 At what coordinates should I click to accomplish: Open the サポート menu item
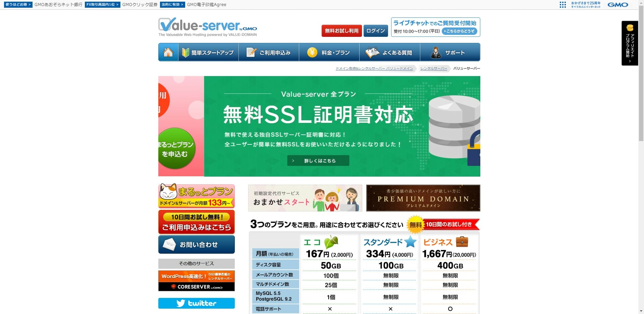[450, 52]
